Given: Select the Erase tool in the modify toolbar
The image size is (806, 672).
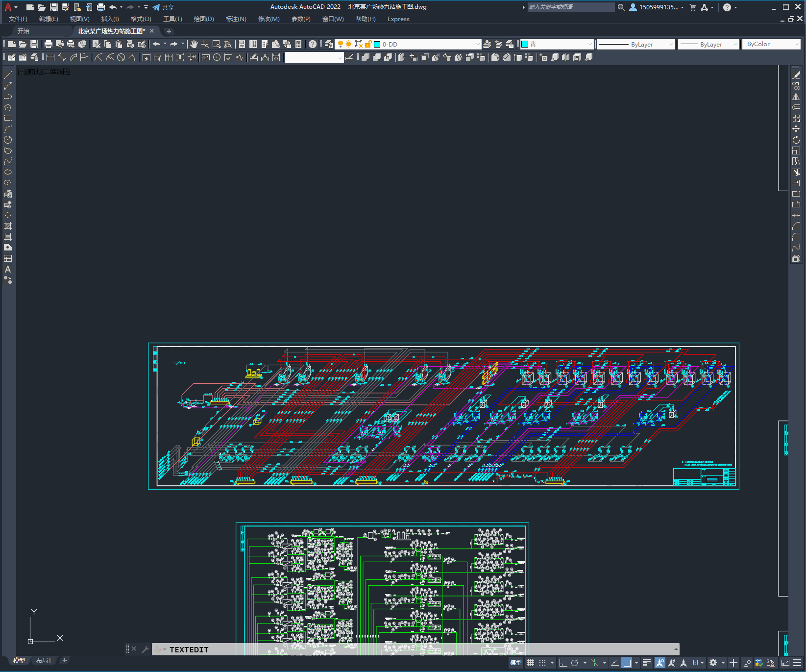Looking at the screenshot, I should 796,75.
